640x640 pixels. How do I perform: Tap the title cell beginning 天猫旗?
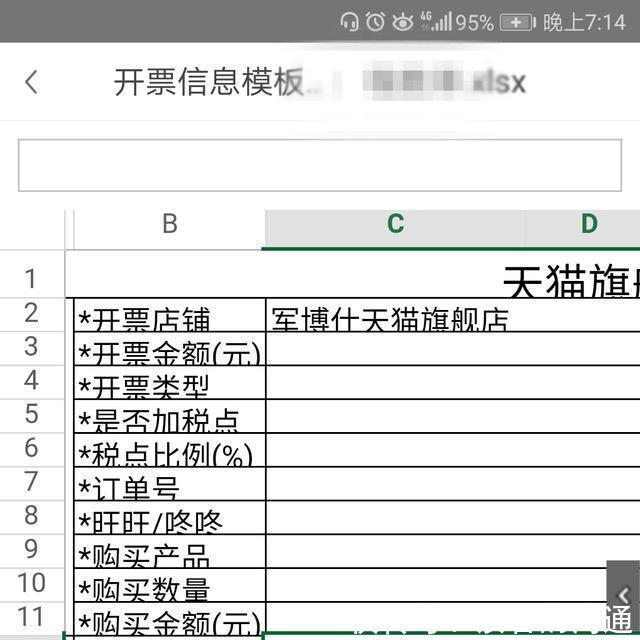click(353, 274)
